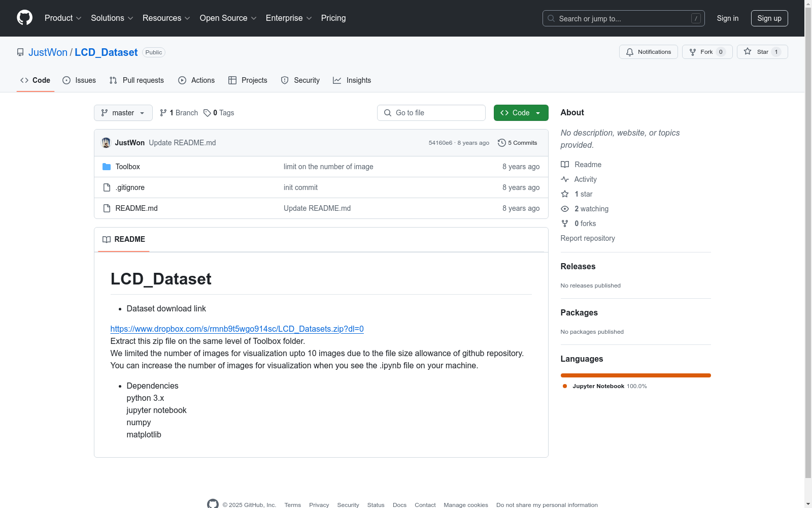Click the pulse icon beside Activity

tap(565, 179)
